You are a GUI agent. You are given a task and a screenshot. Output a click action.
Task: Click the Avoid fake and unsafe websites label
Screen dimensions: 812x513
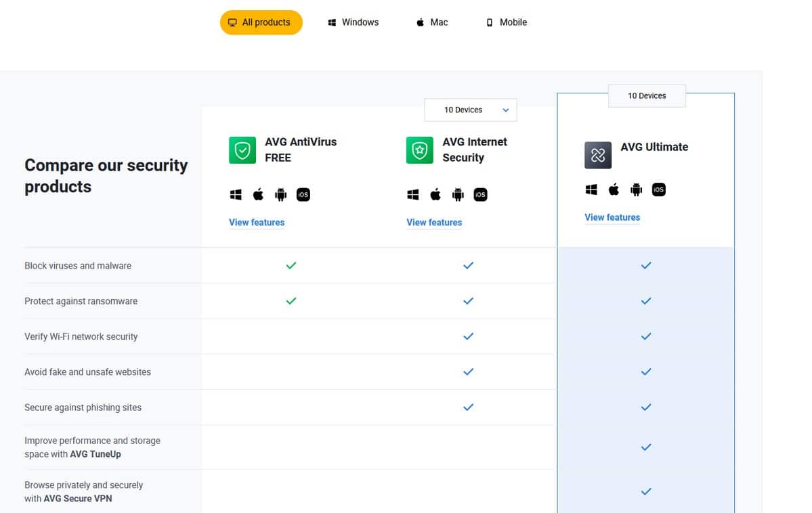pyautogui.click(x=87, y=372)
